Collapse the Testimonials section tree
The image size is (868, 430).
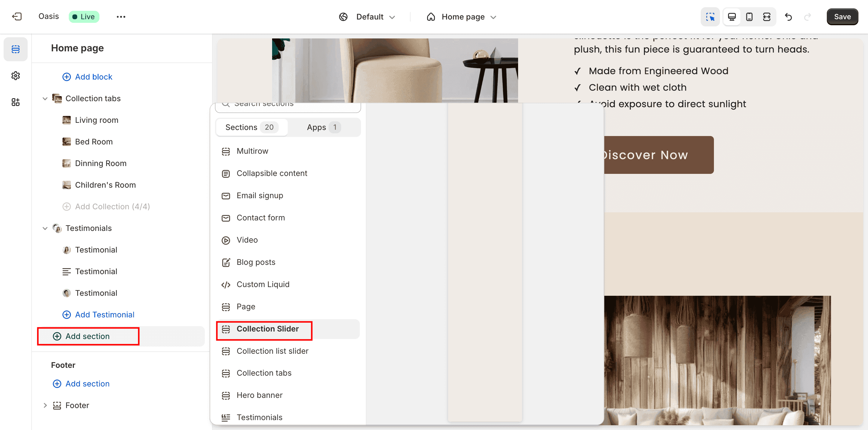click(x=45, y=228)
